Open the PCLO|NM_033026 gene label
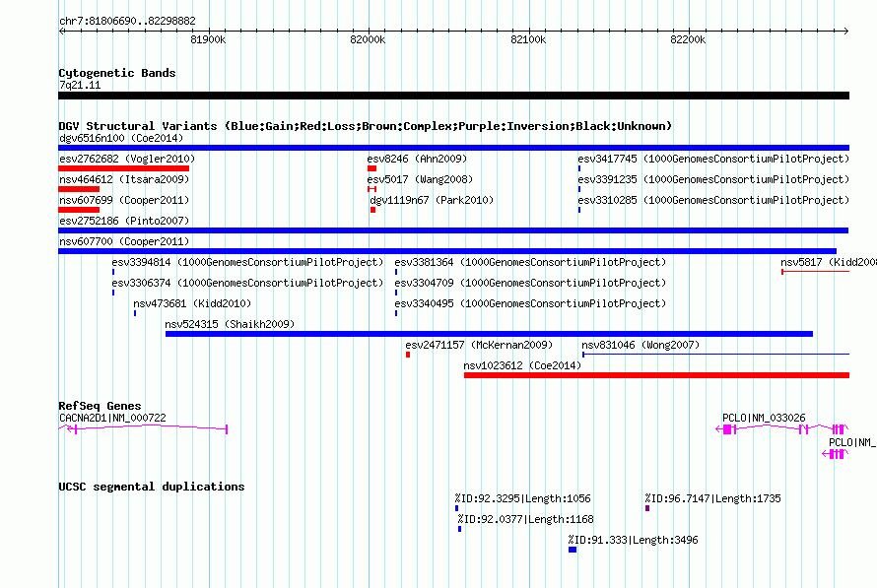 point(764,418)
